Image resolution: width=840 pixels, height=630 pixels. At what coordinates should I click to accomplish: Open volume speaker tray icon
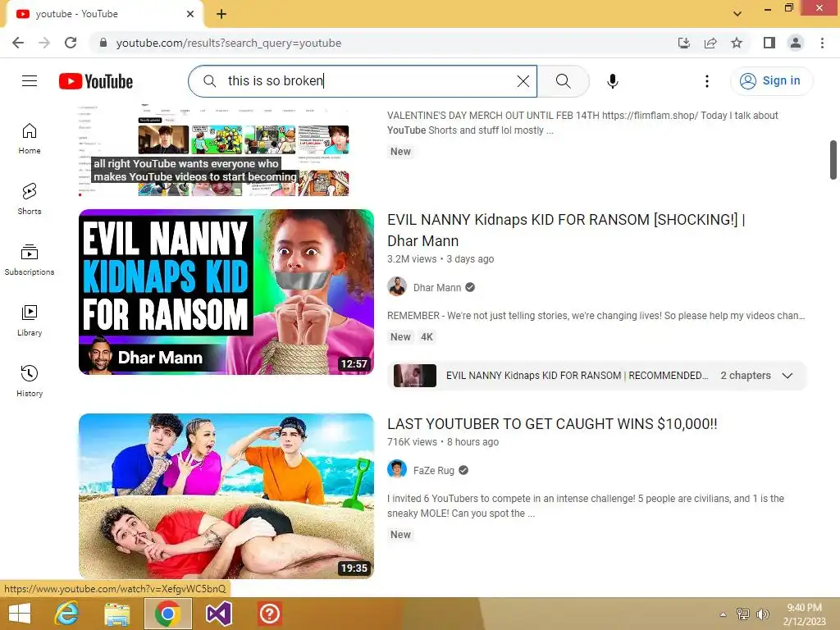[762, 614]
